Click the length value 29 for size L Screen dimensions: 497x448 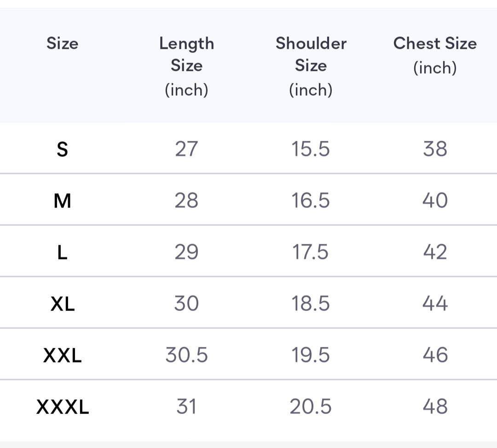tap(186, 252)
